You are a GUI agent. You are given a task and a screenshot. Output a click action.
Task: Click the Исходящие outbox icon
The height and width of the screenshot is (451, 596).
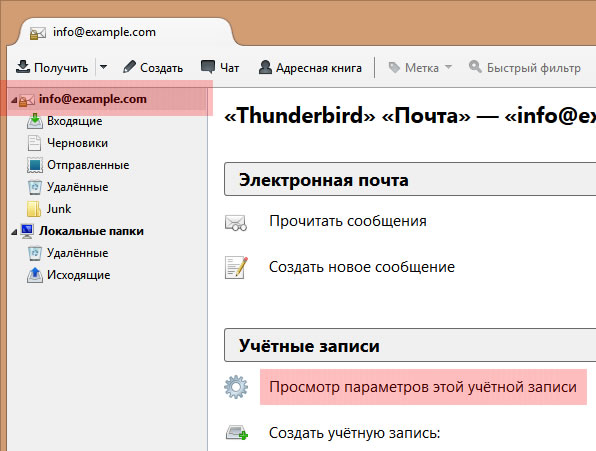coord(35,275)
